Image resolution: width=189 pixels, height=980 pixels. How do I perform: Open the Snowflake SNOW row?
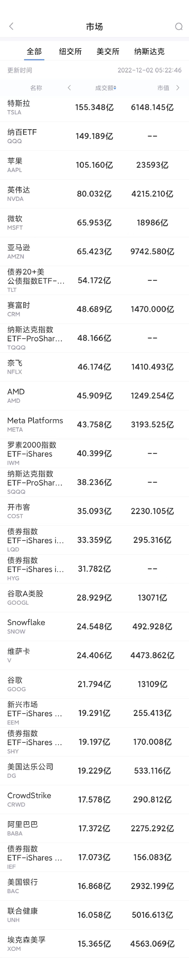click(x=94, y=627)
